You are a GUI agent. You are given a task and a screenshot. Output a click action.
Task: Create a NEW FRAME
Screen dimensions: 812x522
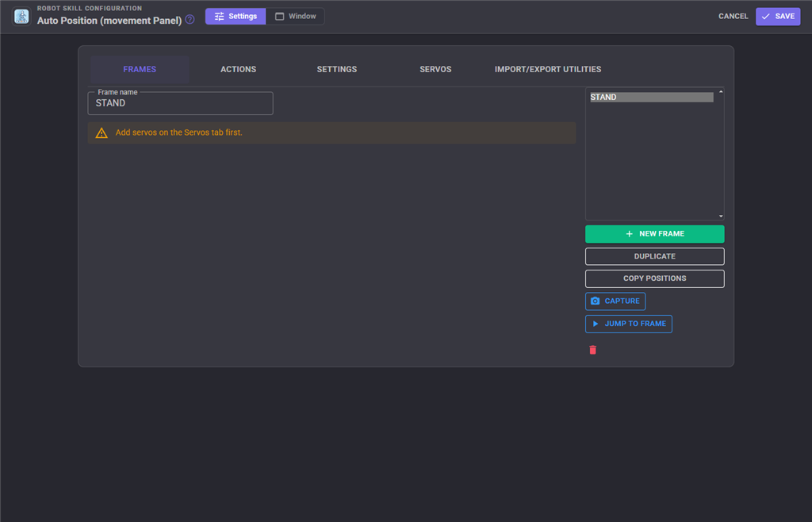(x=654, y=234)
